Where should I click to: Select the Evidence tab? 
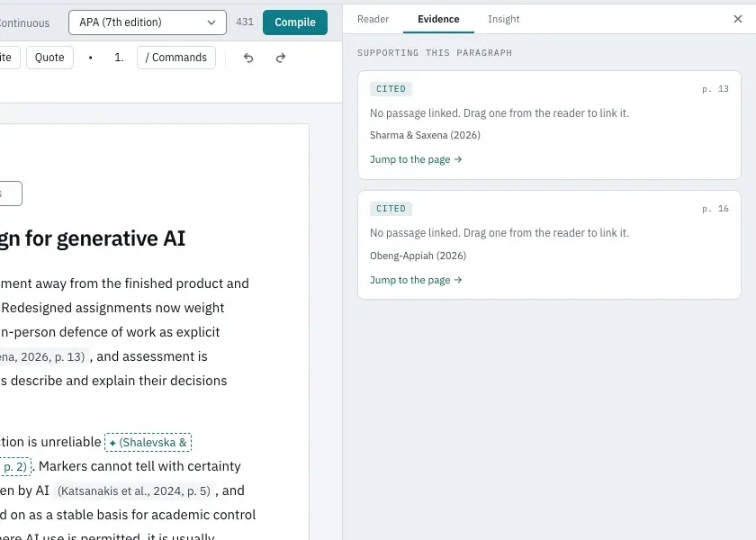[438, 19]
